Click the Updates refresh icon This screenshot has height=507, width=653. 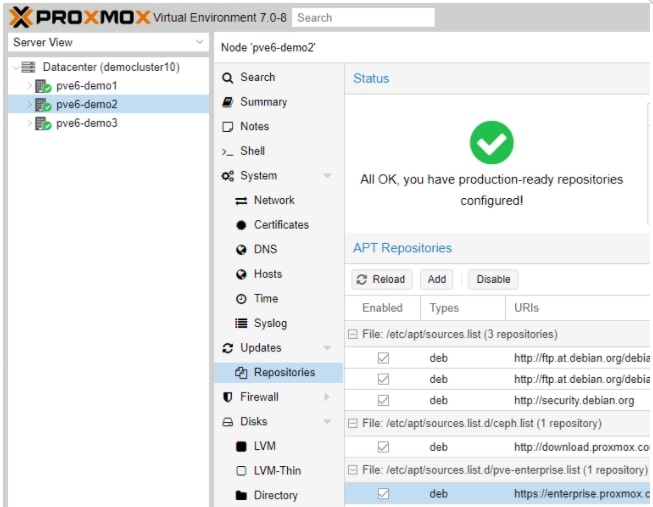(227, 348)
